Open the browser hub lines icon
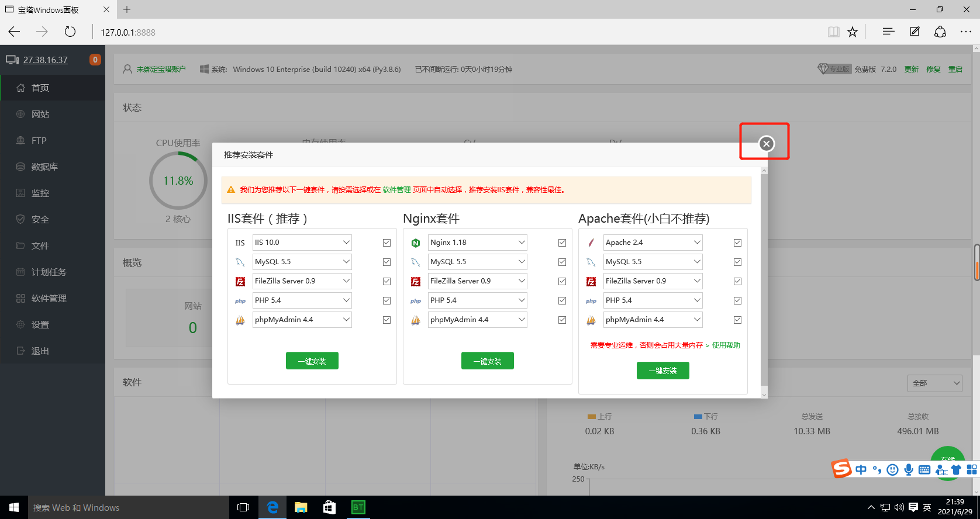The image size is (980, 519). [x=889, y=32]
